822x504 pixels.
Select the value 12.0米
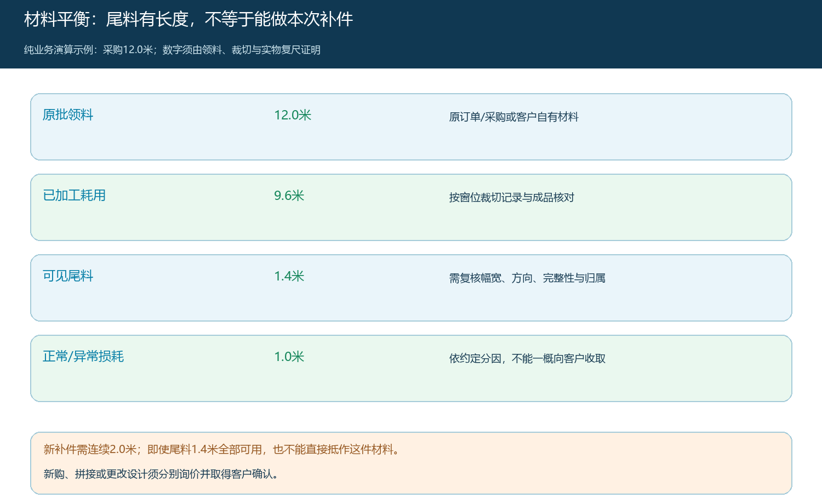coord(293,115)
